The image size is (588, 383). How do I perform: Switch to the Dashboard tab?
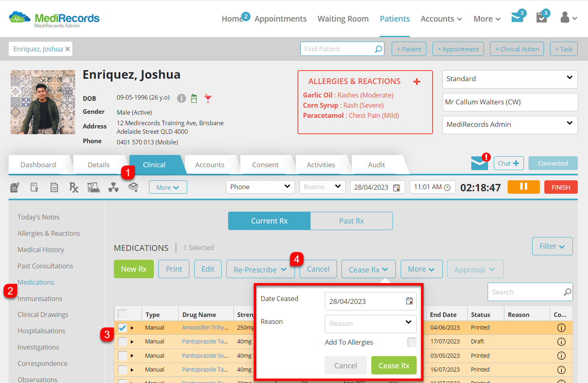coord(38,165)
